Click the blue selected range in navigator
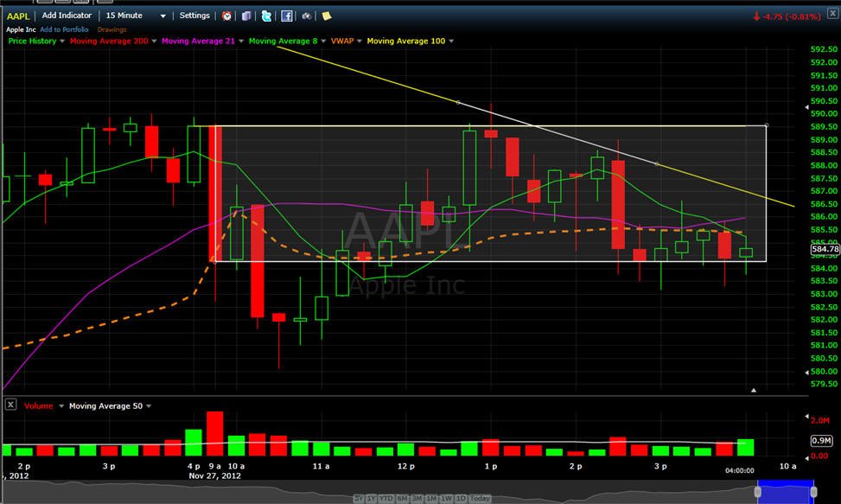This screenshot has width=841, height=504. (786, 492)
